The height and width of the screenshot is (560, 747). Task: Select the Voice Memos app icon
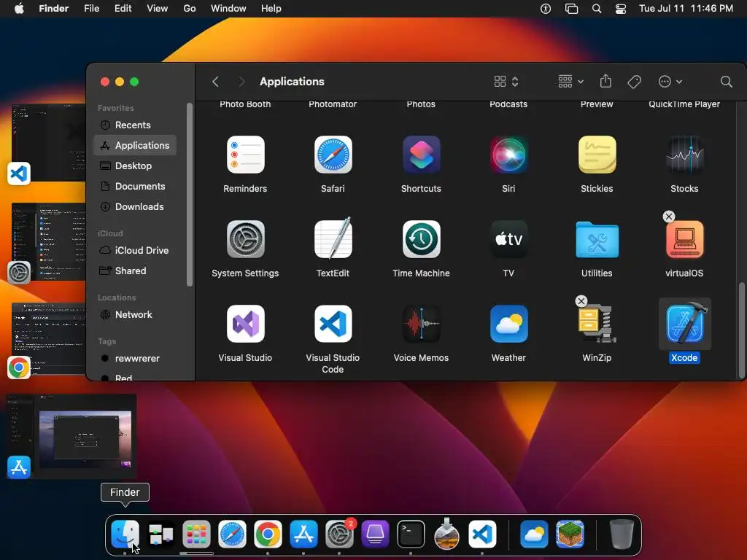(421, 324)
